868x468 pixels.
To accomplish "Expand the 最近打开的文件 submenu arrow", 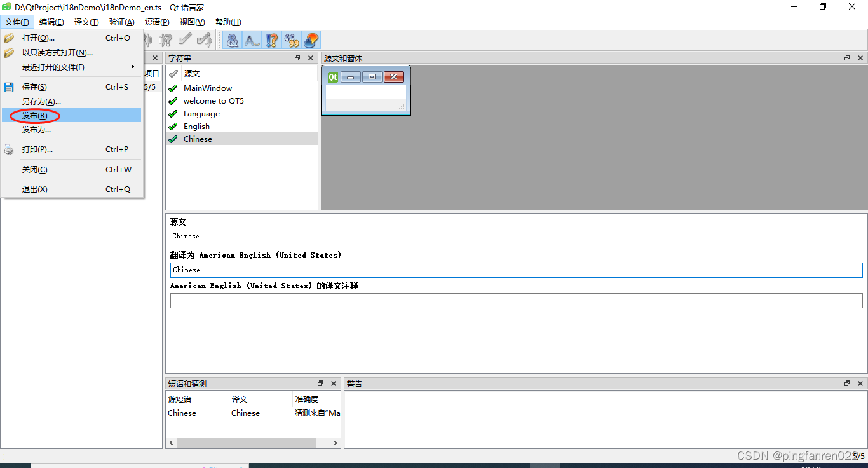I will point(133,67).
